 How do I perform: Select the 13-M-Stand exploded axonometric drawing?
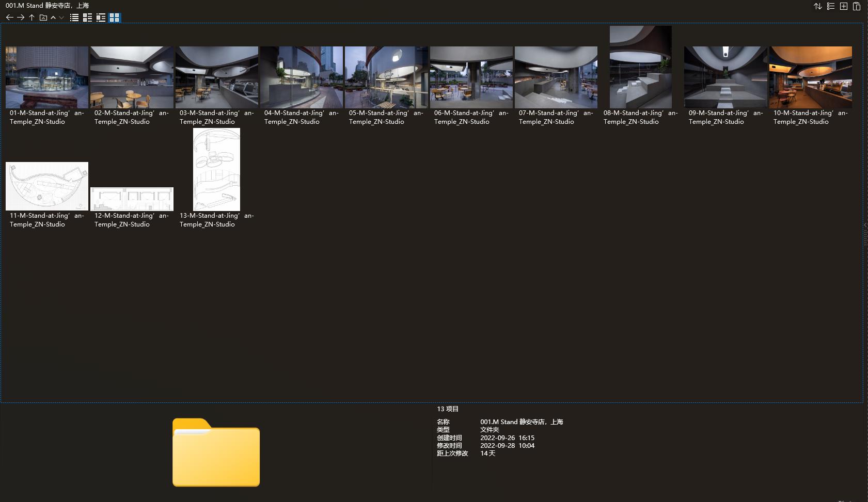coord(216,169)
